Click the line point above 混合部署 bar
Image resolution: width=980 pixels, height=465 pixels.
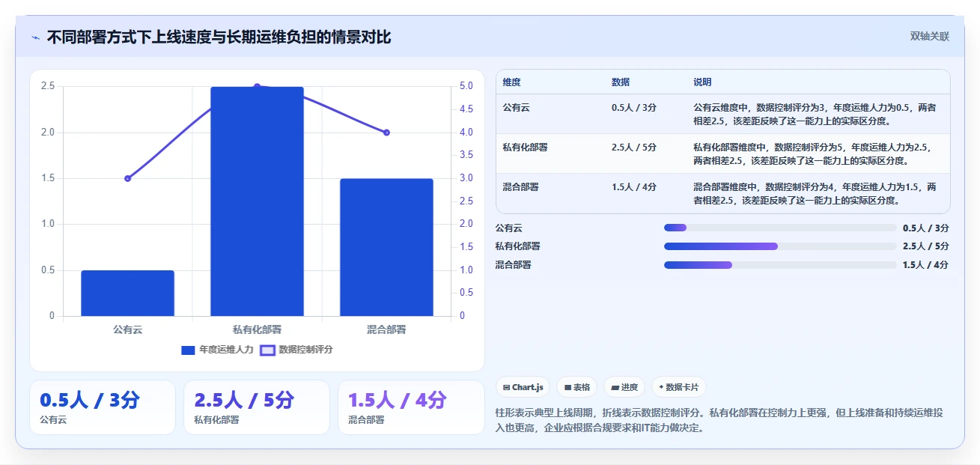tap(386, 133)
